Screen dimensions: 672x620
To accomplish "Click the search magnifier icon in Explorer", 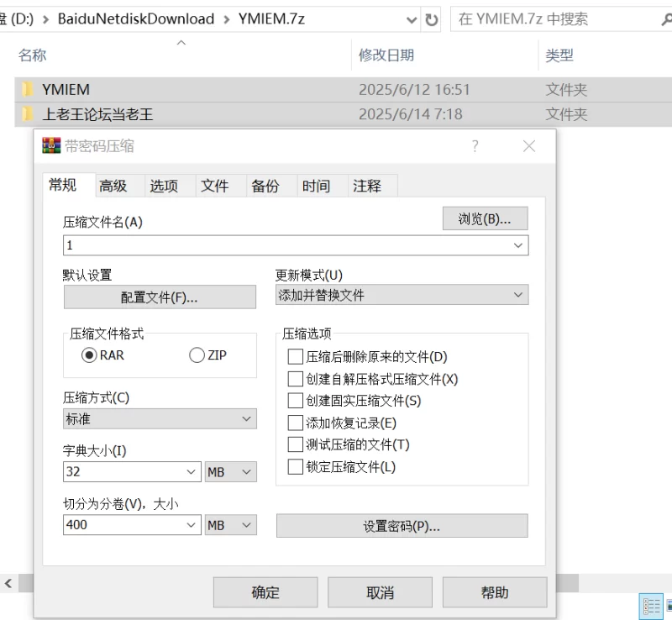I will point(666,19).
